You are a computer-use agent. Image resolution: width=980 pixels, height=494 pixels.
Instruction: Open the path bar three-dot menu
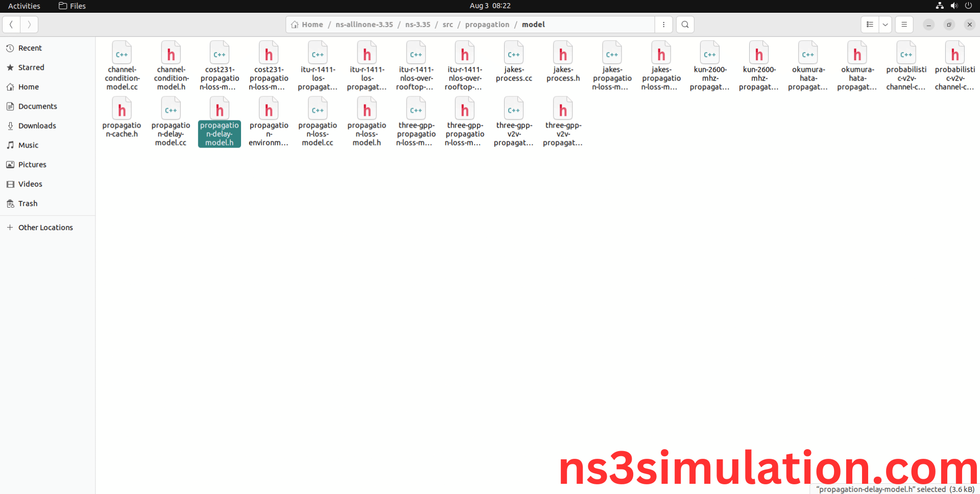[x=663, y=24]
